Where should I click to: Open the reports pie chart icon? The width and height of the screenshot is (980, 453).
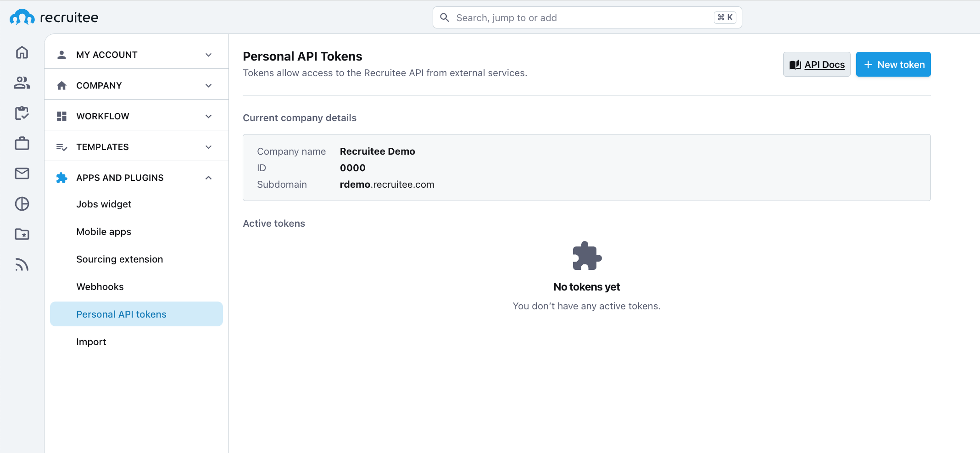(x=22, y=204)
